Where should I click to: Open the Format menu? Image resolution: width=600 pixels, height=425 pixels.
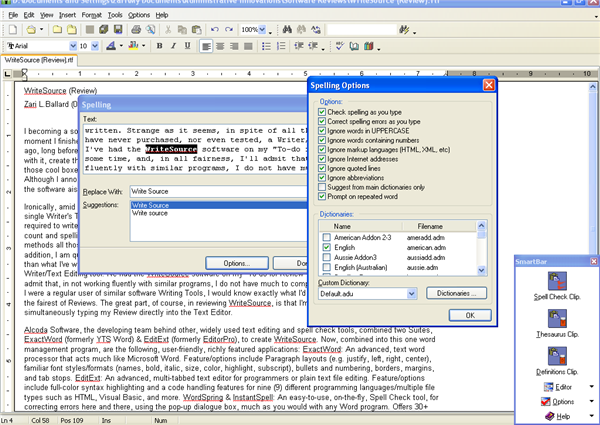coord(91,15)
